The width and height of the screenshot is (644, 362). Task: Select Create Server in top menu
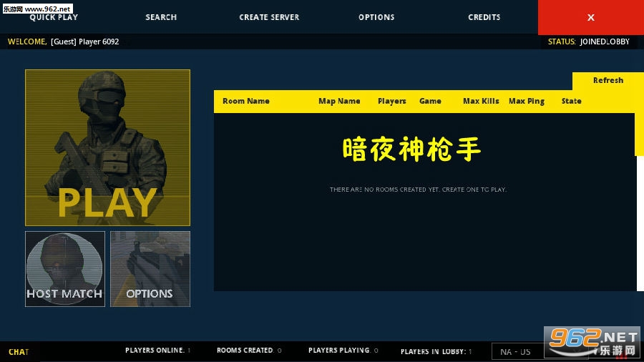tap(270, 17)
